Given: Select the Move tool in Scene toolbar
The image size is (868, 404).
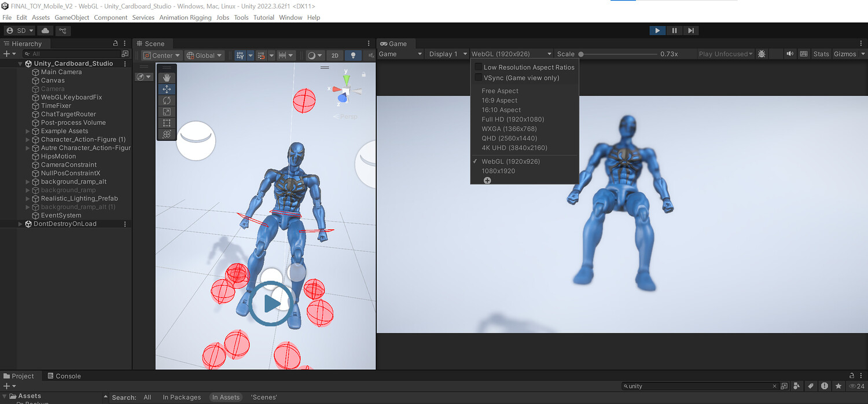Looking at the screenshot, I should [x=167, y=89].
